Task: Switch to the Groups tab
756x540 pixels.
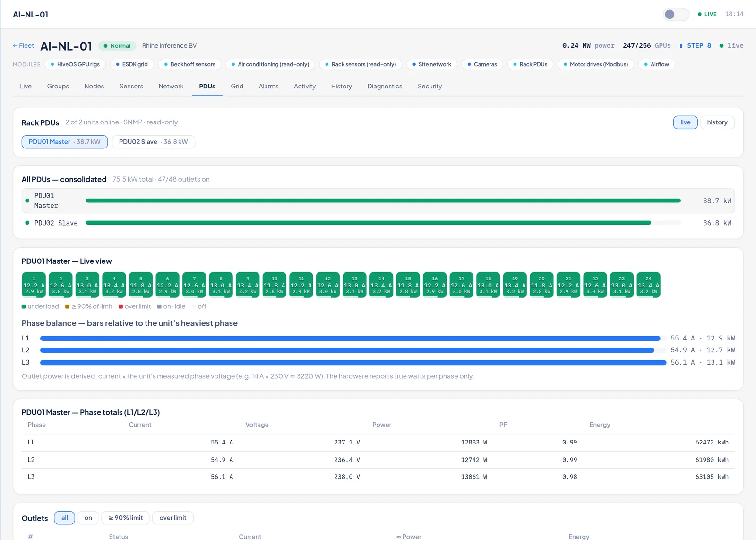Action: [58, 87]
